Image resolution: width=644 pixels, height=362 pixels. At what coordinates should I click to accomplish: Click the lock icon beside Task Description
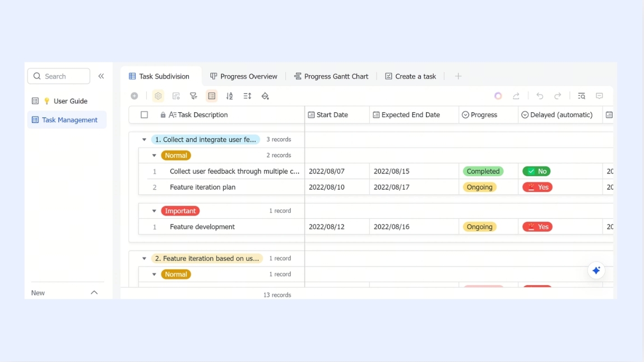[163, 114]
